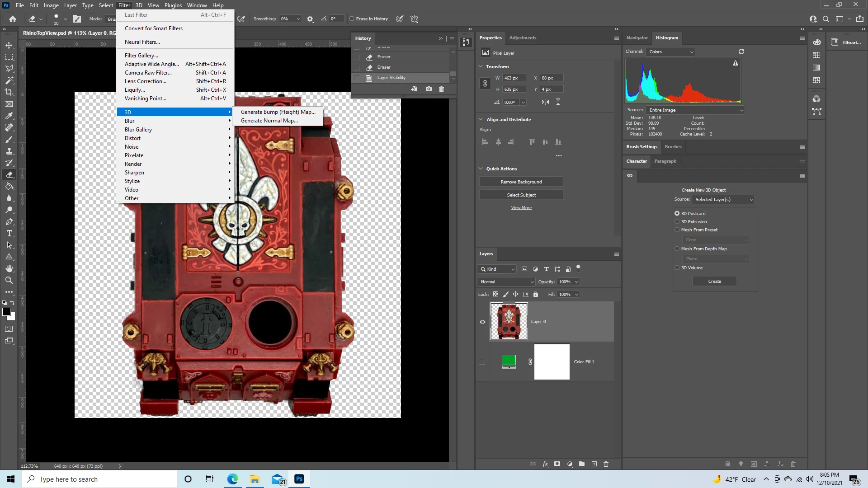Hide Layer 0 using eye icon
This screenshot has height=488, width=868.
(x=482, y=322)
